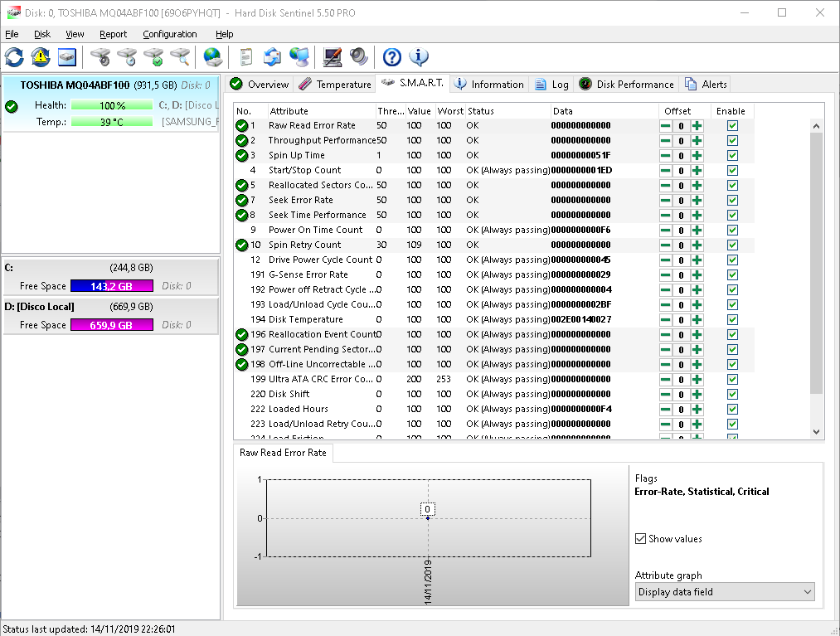Decrease offset for Power off Retract Cycle
Image resolution: width=840 pixels, height=636 pixels.
click(665, 290)
